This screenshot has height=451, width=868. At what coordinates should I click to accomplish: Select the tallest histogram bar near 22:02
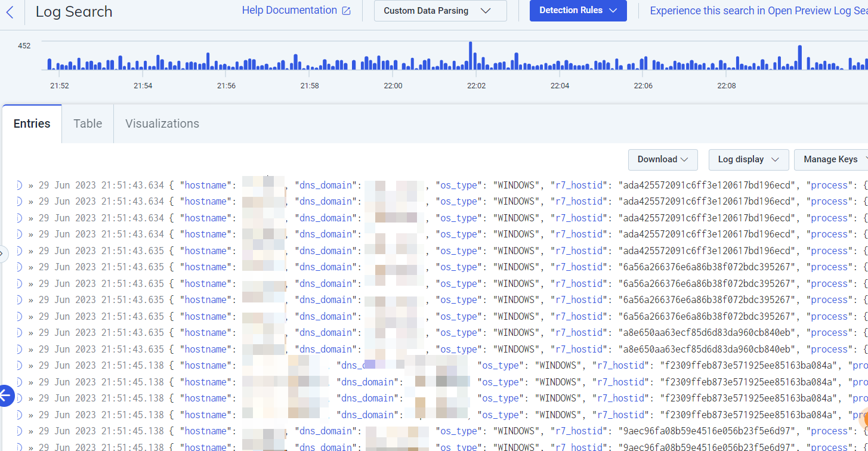click(471, 55)
